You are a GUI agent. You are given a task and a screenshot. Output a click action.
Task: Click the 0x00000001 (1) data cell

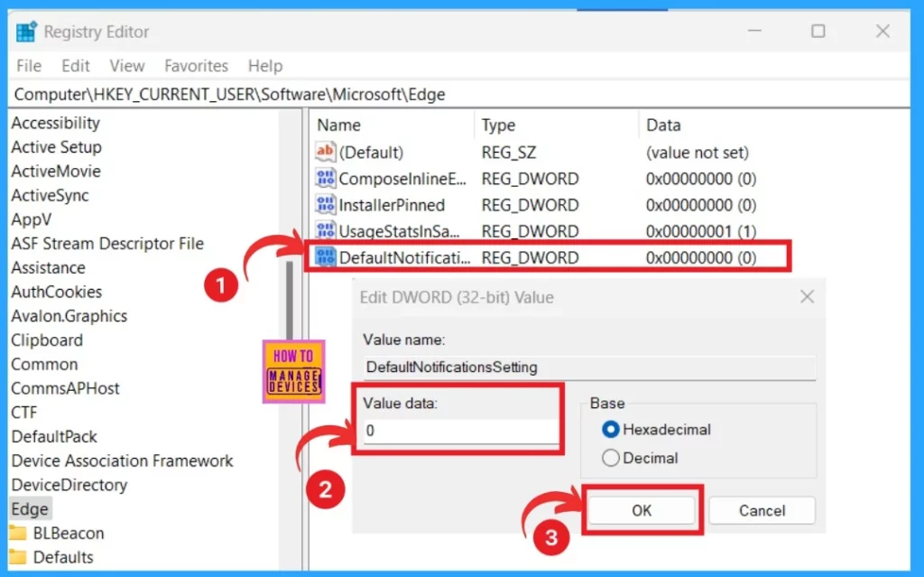point(700,231)
